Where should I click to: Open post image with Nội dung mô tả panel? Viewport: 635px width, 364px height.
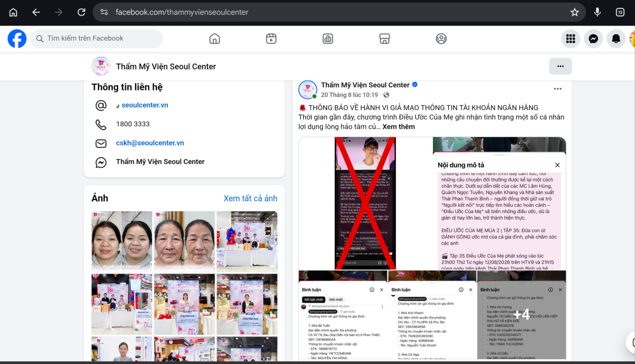point(499,203)
